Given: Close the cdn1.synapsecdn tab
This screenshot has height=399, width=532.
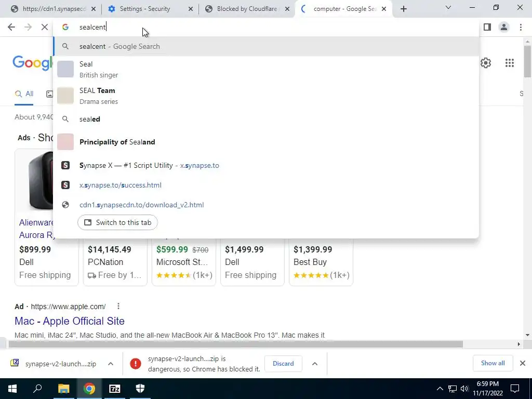Looking at the screenshot, I should click(94, 9).
